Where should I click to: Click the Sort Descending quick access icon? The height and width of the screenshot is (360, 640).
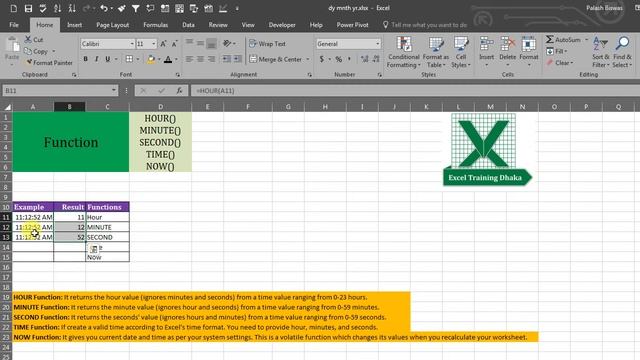[x=72, y=8]
